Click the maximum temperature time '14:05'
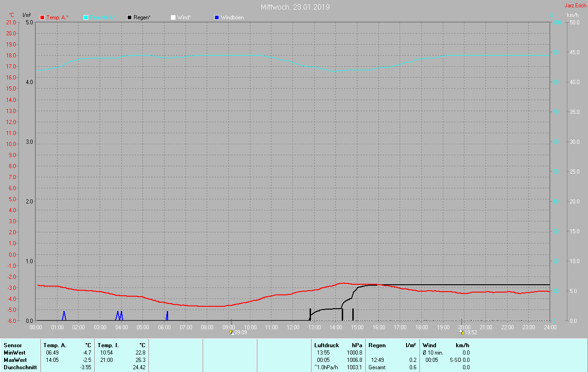 click(x=52, y=360)
